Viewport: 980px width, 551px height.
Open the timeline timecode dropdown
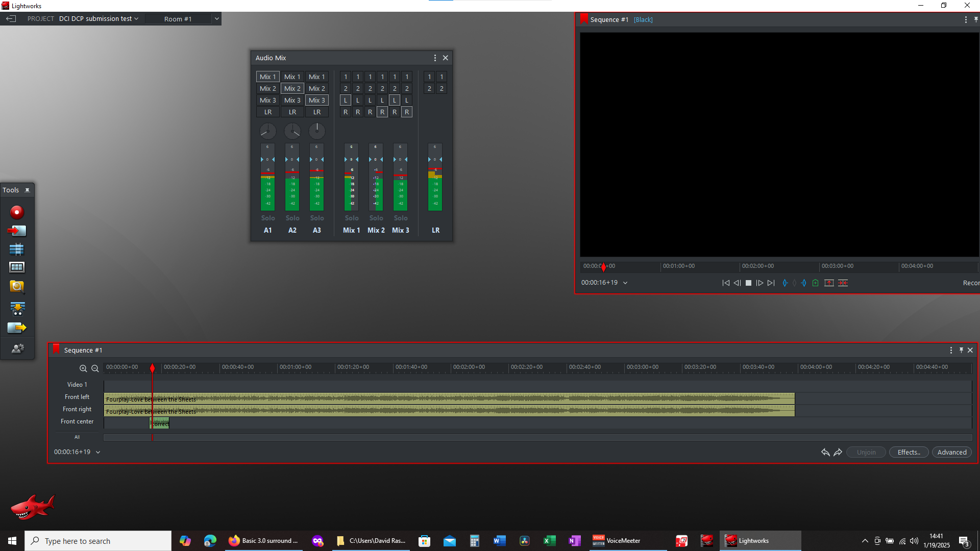click(x=98, y=453)
